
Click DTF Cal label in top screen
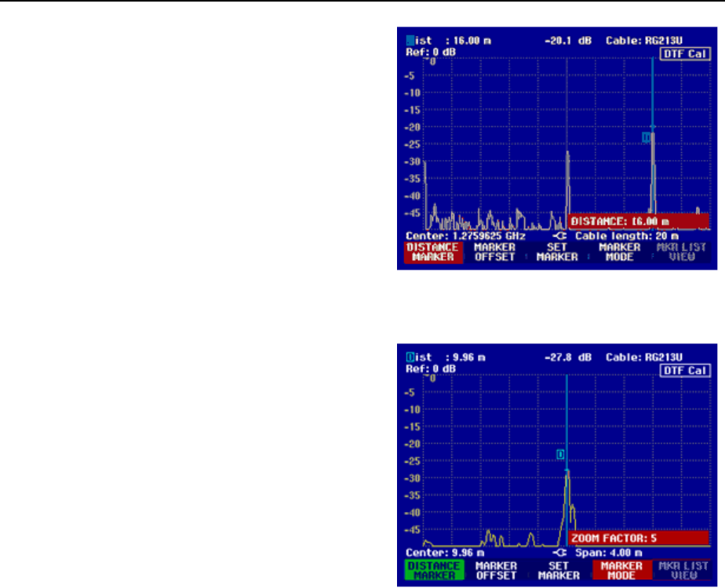click(x=685, y=53)
